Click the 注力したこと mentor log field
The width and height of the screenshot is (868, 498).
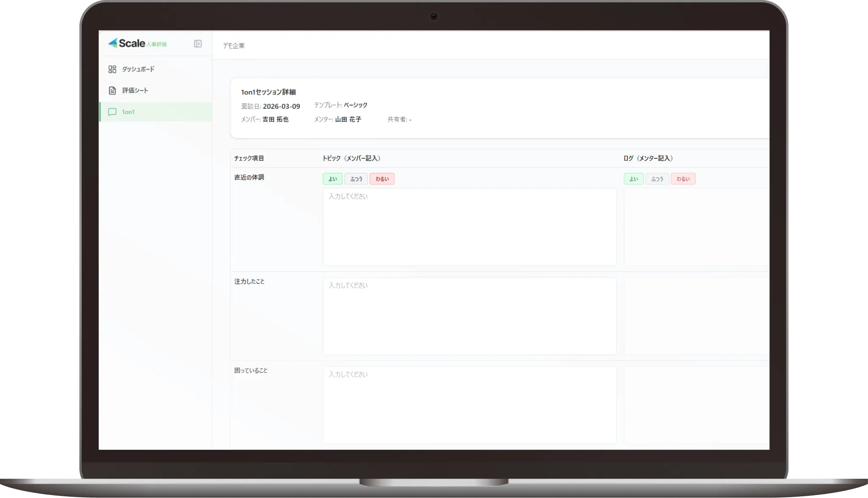coord(696,316)
